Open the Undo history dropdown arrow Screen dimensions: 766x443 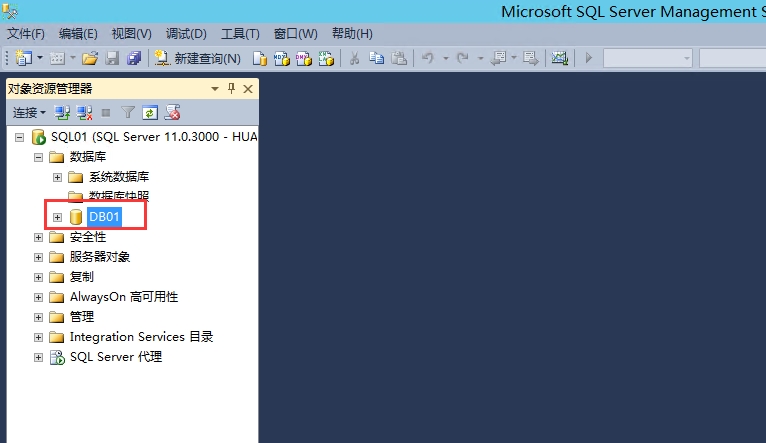(446, 59)
